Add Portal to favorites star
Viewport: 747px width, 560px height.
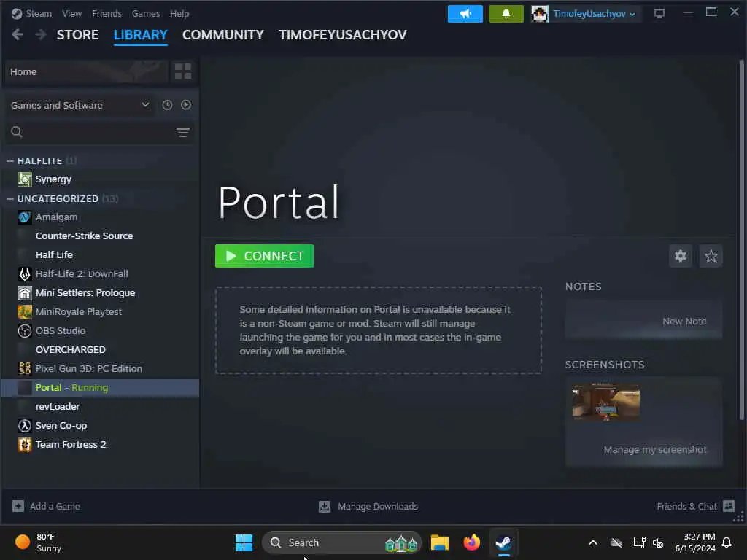(x=711, y=256)
